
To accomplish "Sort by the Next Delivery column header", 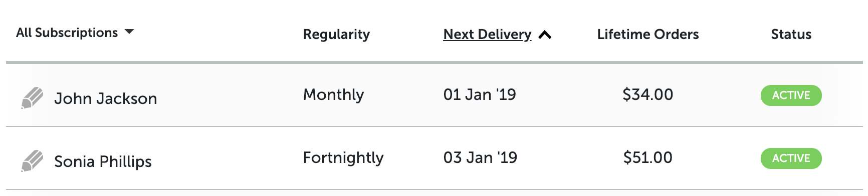I will tap(487, 34).
